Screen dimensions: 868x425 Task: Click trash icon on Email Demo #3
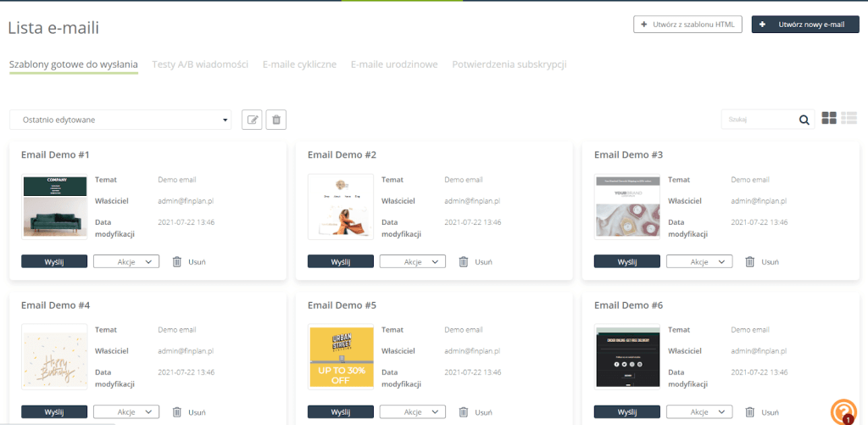(x=749, y=261)
